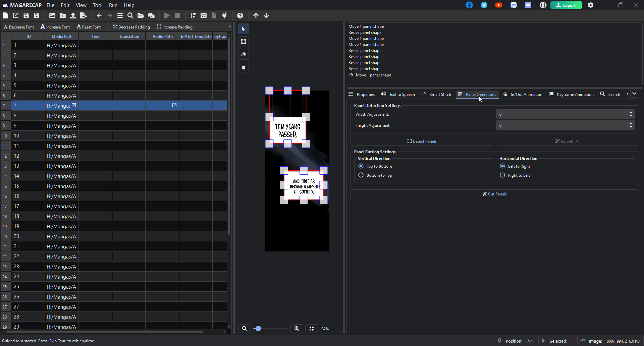Click the move up arrow icon

tap(256, 15)
